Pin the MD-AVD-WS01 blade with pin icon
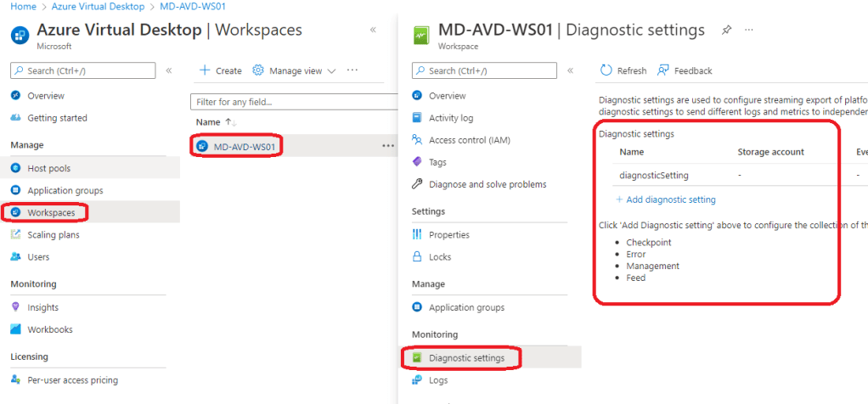868x404 pixels. tap(726, 31)
